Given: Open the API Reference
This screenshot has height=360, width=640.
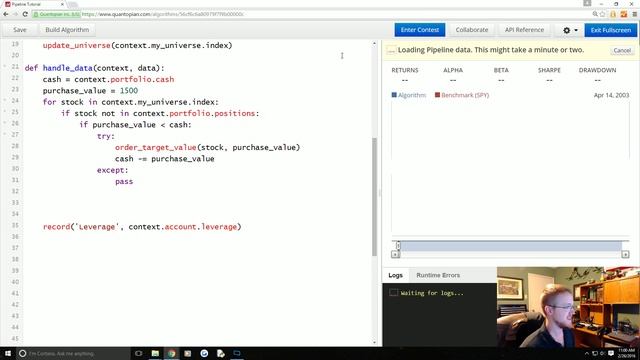Looking at the screenshot, I should (524, 30).
